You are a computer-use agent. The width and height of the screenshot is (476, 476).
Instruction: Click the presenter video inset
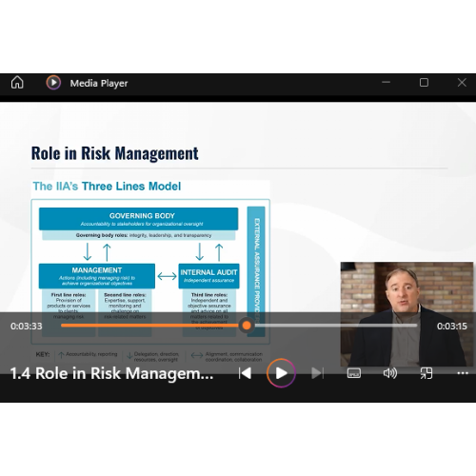[407, 314]
